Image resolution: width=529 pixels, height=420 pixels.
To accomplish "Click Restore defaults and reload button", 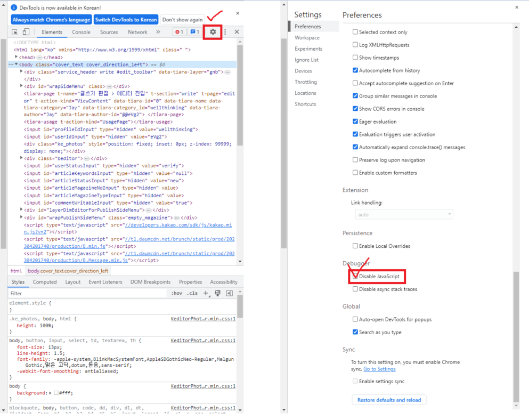I will coord(389,400).
